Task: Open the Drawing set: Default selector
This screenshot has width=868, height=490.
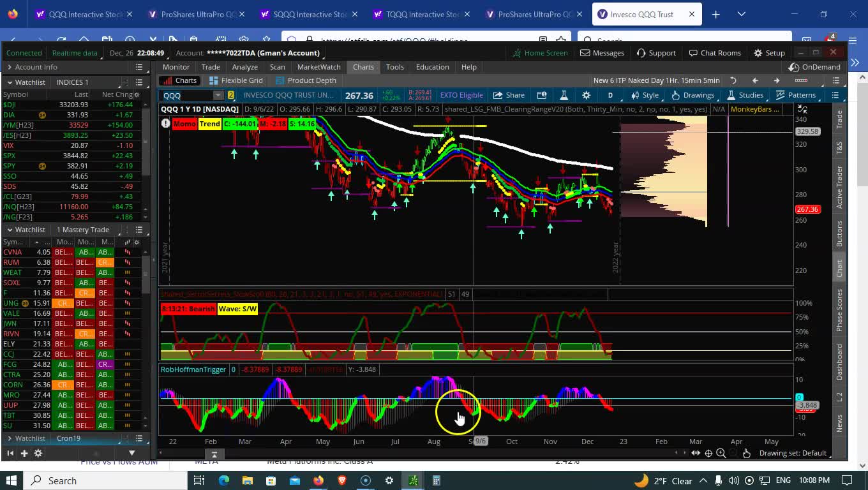Action: pos(793,453)
